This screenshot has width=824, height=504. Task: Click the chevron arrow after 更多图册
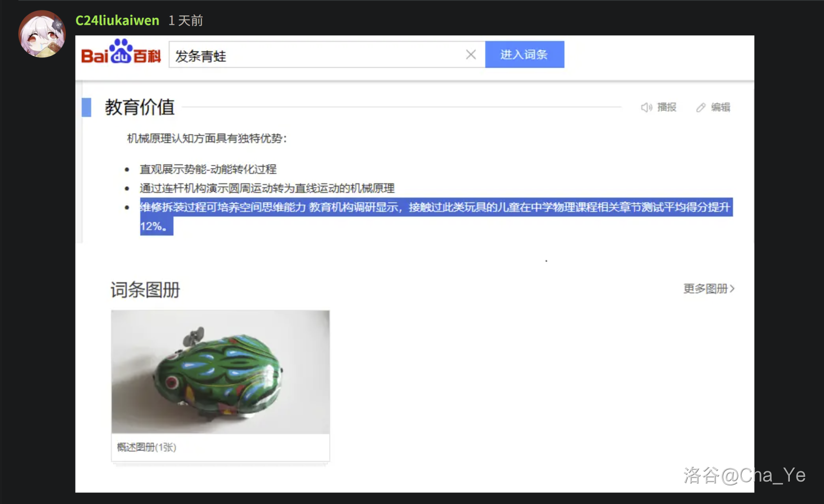tap(732, 289)
